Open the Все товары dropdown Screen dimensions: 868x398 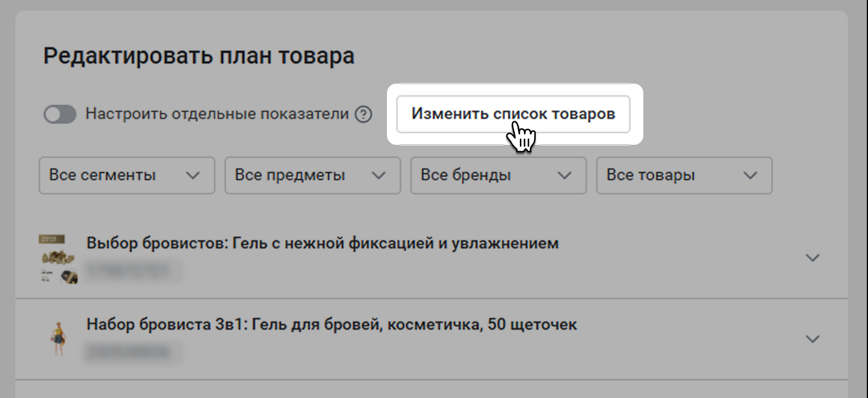click(x=684, y=175)
